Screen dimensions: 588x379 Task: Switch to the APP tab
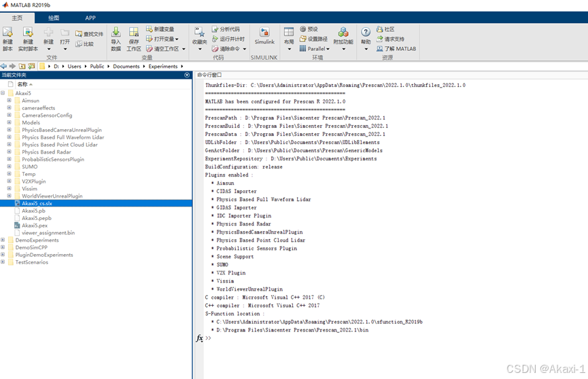pyautogui.click(x=90, y=18)
